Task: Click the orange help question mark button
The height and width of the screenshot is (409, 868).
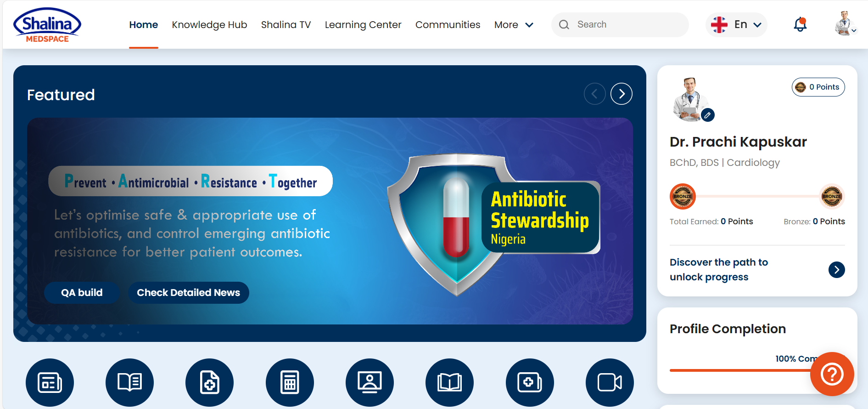Action: (832, 374)
